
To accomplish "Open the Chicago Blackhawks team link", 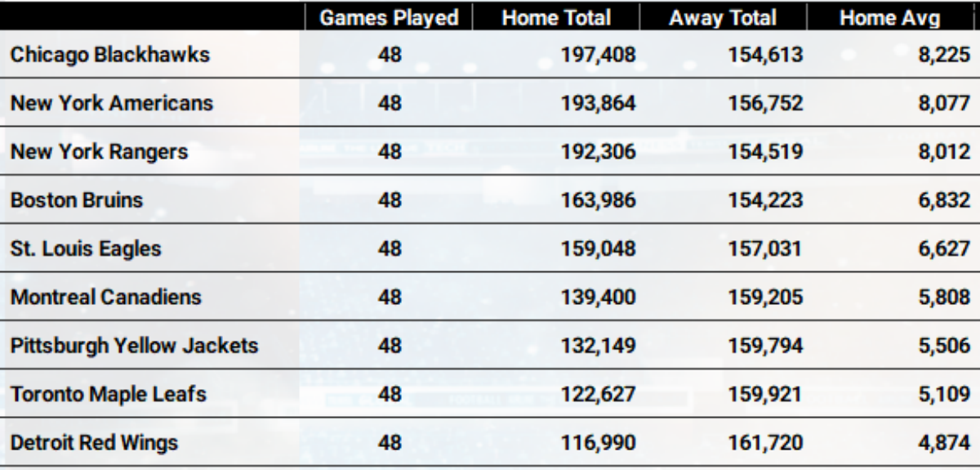I will (x=110, y=56).
